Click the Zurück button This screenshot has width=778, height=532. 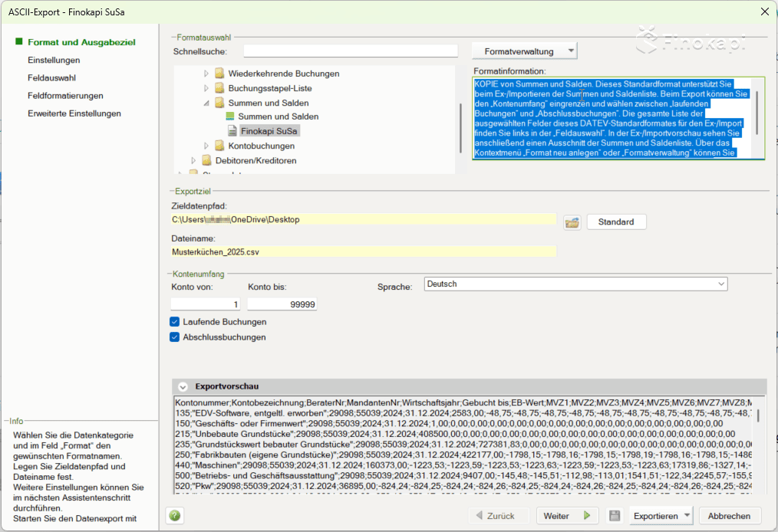click(x=499, y=516)
